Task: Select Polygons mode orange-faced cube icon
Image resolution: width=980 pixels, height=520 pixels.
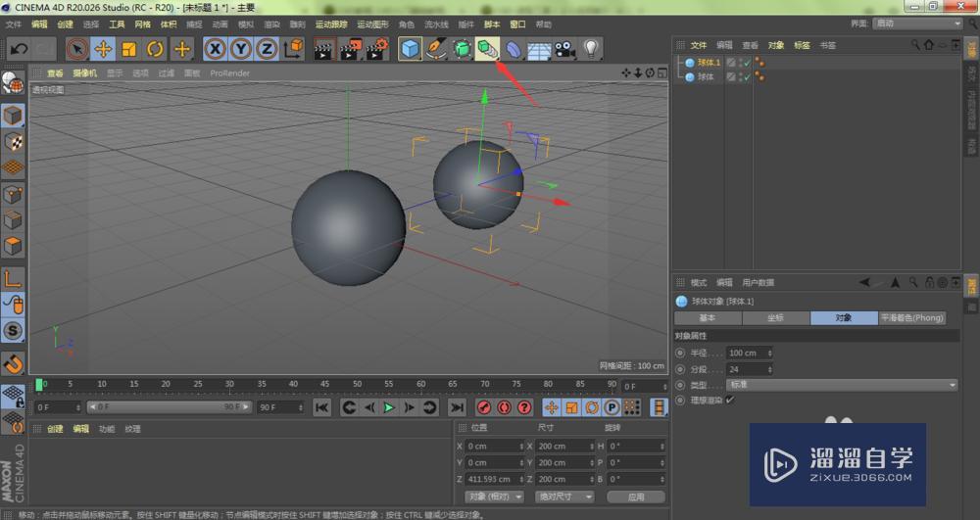Action: tap(13, 246)
